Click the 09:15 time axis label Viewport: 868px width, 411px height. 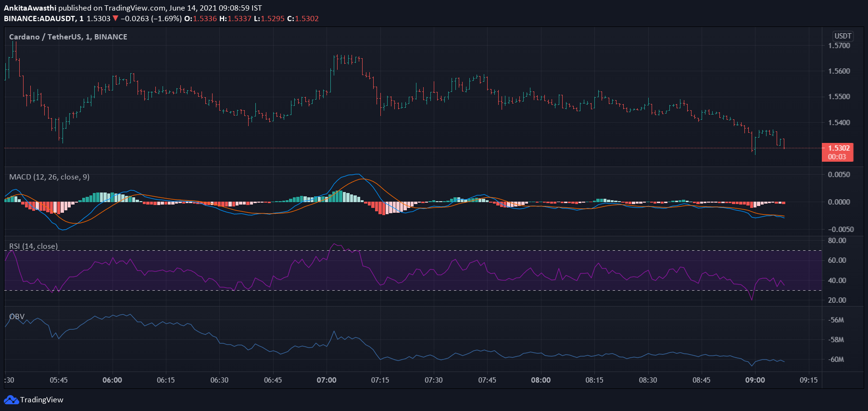click(809, 380)
